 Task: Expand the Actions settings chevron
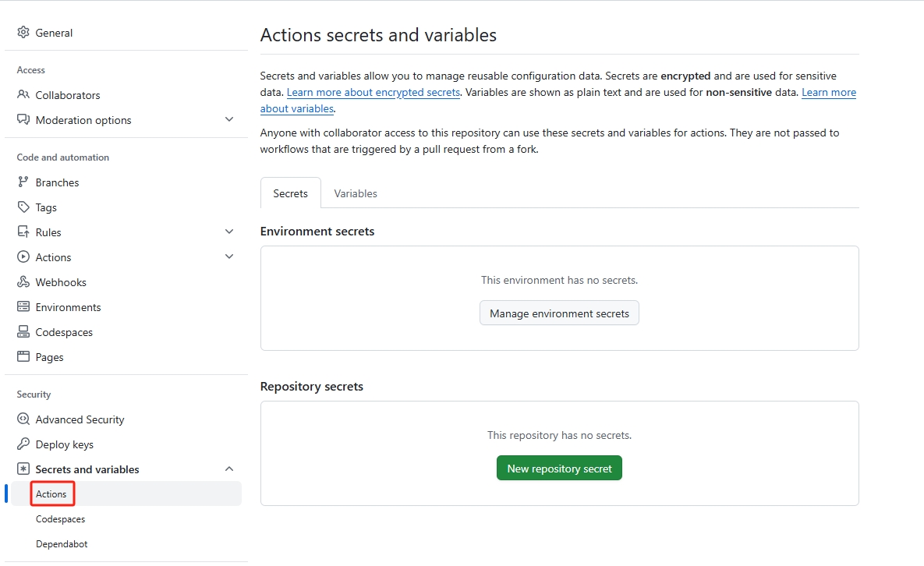click(229, 257)
